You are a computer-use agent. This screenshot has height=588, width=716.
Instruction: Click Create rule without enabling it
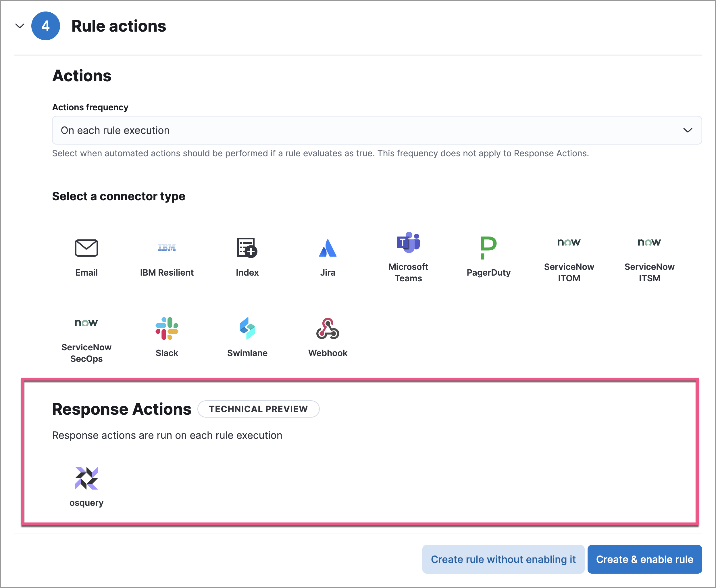click(503, 559)
